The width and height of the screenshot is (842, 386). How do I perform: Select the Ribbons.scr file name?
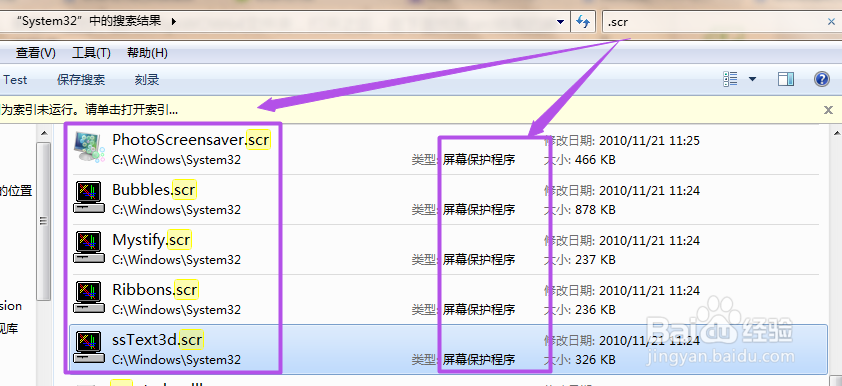coord(155,290)
